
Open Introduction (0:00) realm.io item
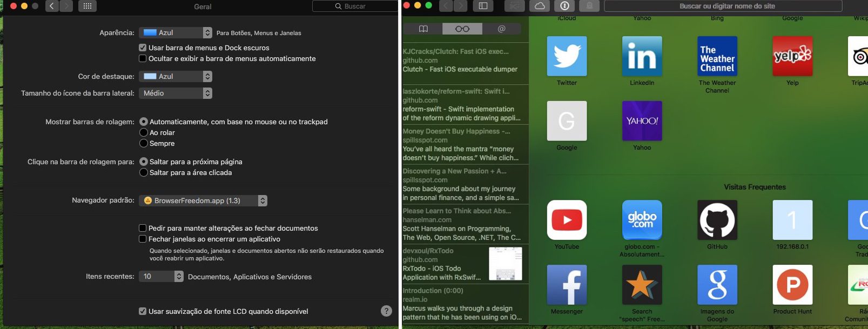click(465, 304)
